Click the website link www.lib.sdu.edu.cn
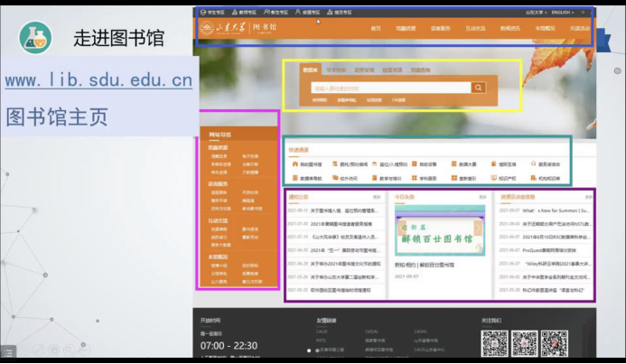Image resolution: width=626 pixels, height=364 pixels. 98,80
